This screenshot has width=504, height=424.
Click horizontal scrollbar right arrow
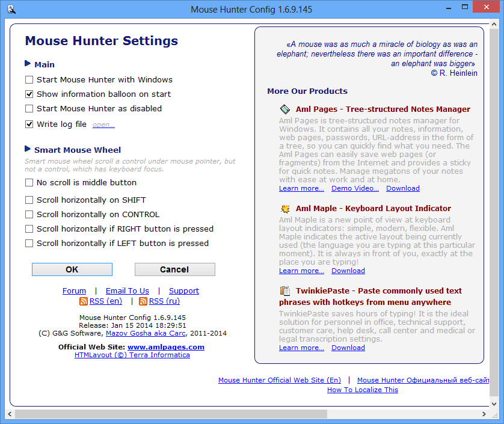click(484, 414)
